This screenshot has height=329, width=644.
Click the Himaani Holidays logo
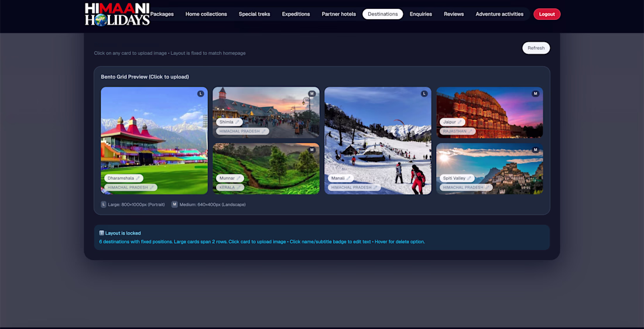click(117, 15)
